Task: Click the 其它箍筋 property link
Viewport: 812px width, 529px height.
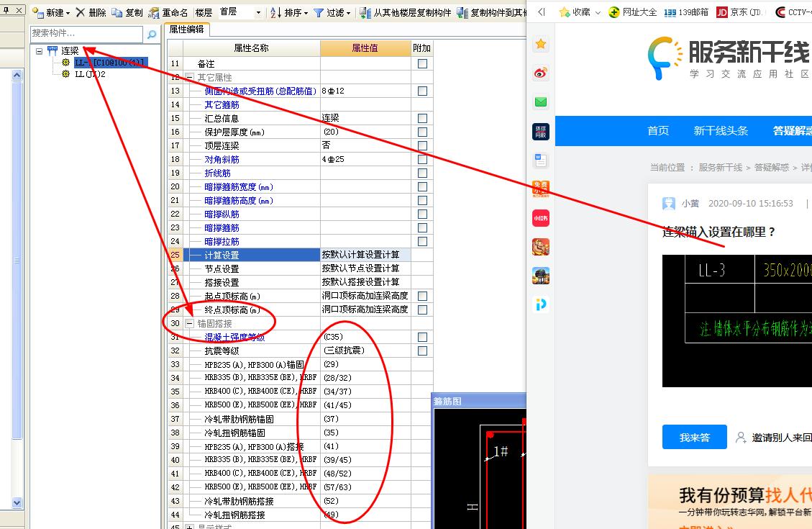Action: click(222, 104)
